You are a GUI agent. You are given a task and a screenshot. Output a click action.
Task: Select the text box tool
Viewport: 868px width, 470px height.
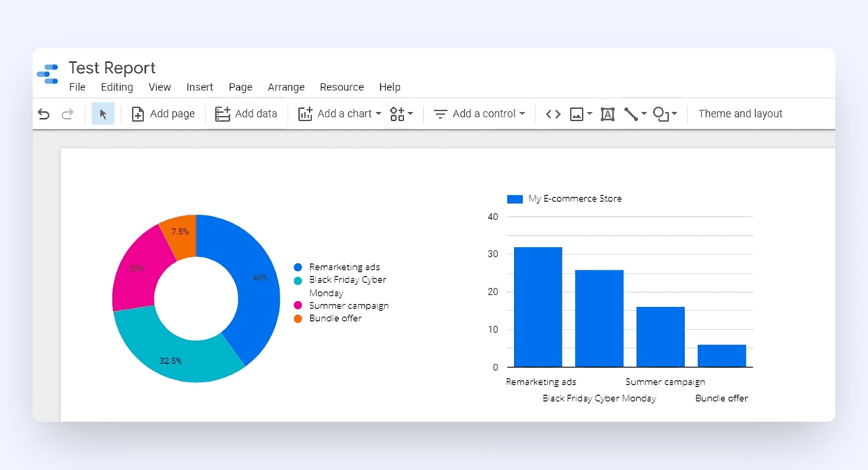[x=608, y=114]
